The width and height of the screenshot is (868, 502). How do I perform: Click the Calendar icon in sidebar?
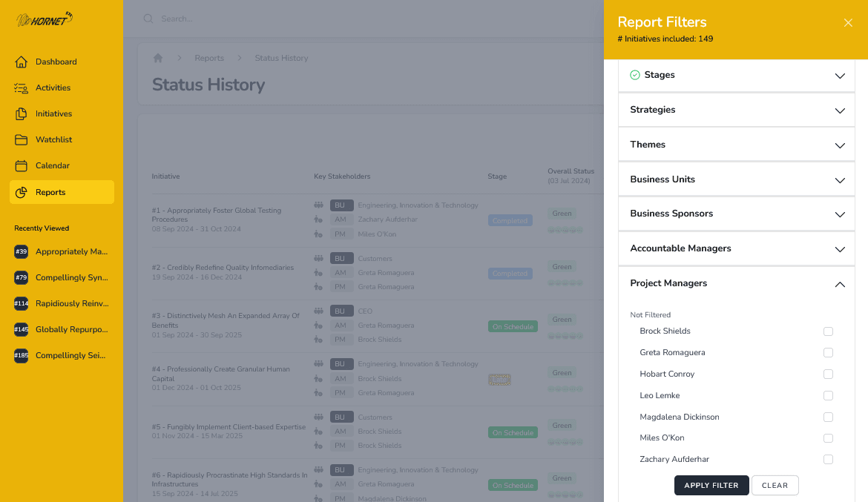click(21, 165)
